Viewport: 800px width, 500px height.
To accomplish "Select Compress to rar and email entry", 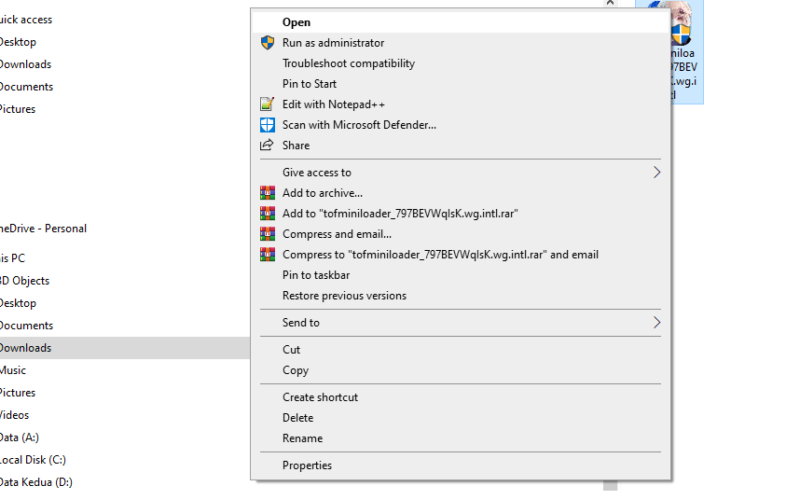I will [x=460, y=255].
